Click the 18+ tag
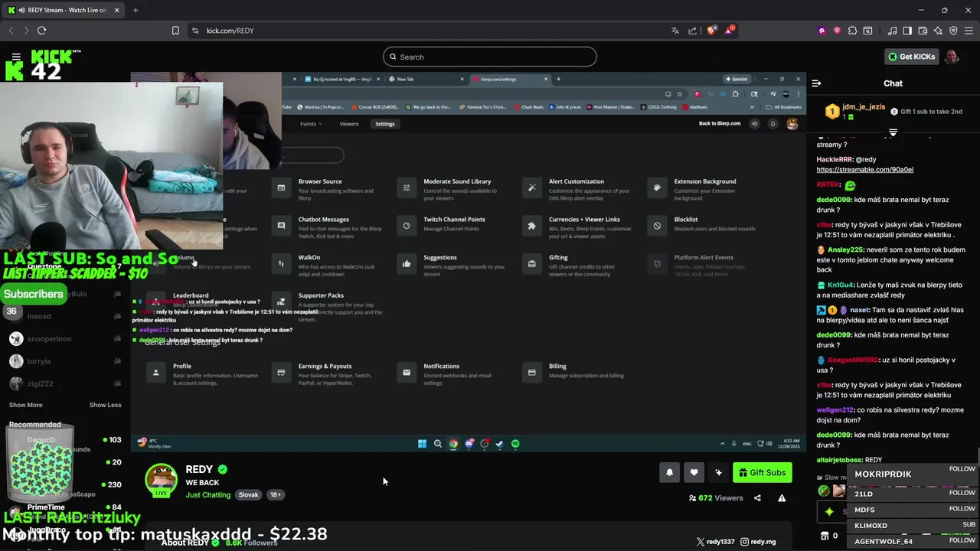Screen dimensions: 980x551 coord(276,495)
